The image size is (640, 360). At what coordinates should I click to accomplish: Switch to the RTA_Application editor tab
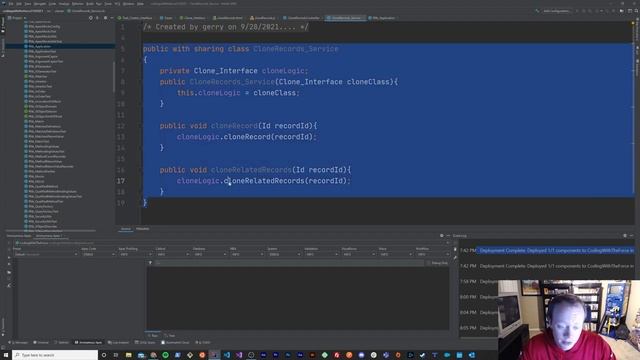(x=382, y=18)
